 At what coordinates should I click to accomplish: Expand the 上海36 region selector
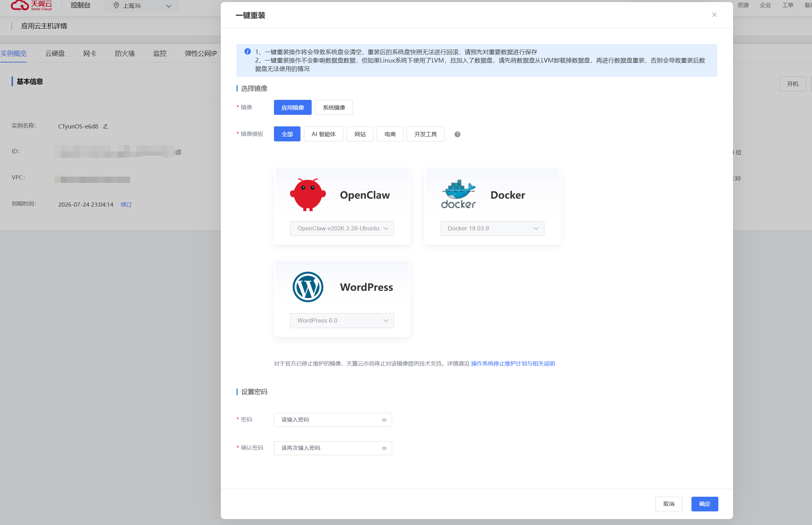[x=142, y=6]
